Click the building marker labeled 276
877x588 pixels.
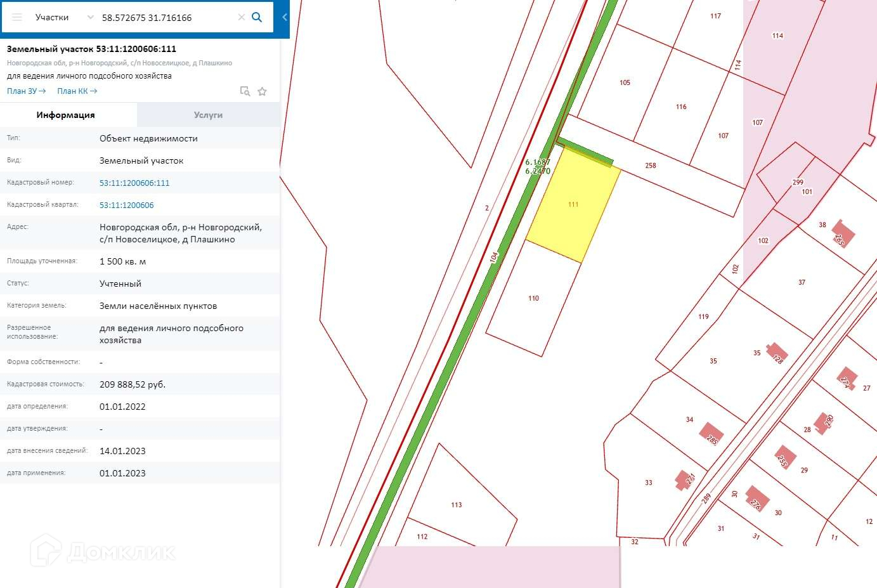[756, 499]
